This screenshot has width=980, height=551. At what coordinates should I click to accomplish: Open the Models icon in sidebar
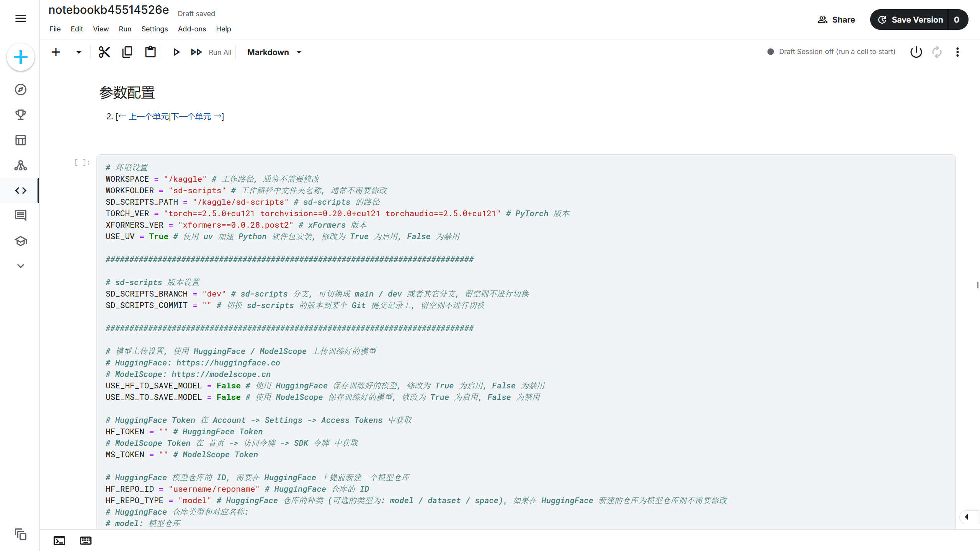click(21, 165)
